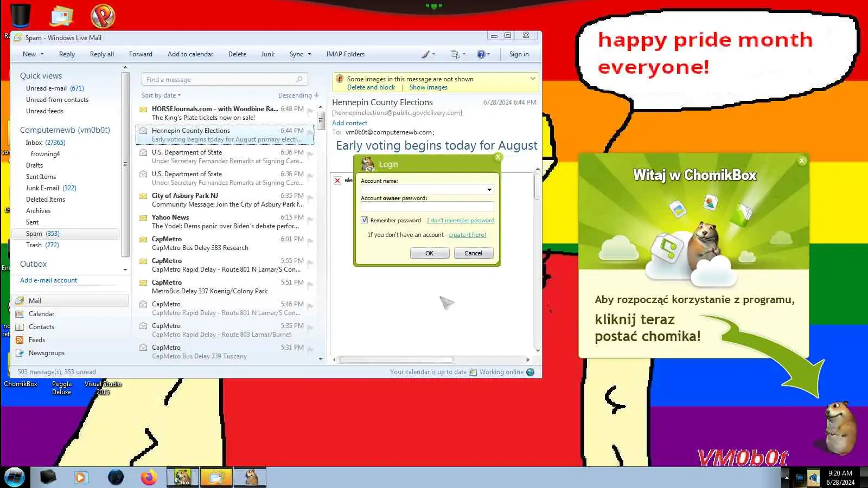Open the Contacts shortcut icon
This screenshot has height=488, width=868.
[x=20, y=327]
